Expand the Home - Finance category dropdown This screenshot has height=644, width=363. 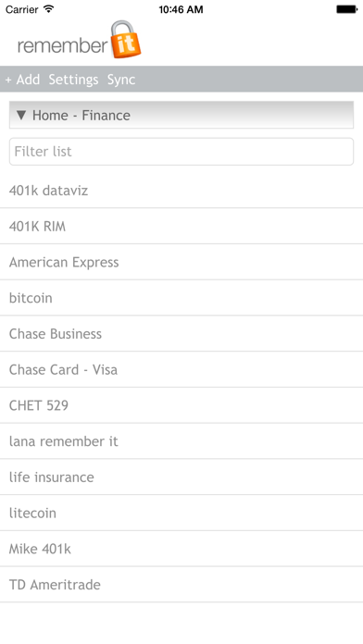(x=181, y=115)
